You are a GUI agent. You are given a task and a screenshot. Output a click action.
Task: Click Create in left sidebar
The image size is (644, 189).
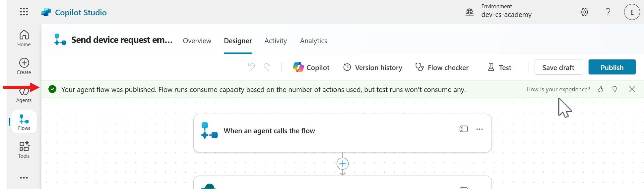point(24,66)
